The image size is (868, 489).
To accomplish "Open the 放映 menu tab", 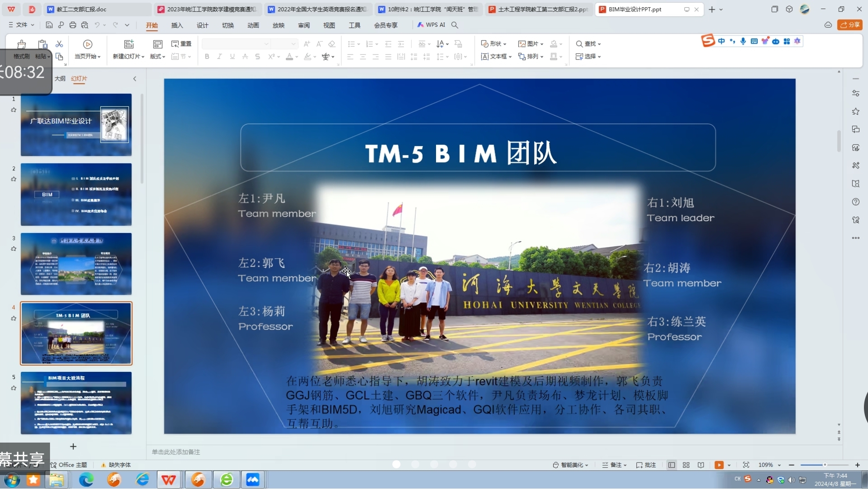I will (x=278, y=25).
